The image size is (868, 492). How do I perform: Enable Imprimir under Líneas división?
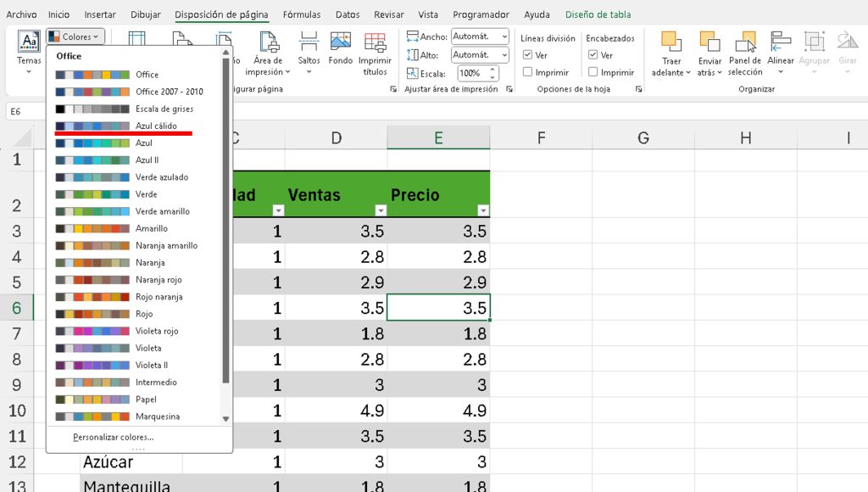[528, 72]
